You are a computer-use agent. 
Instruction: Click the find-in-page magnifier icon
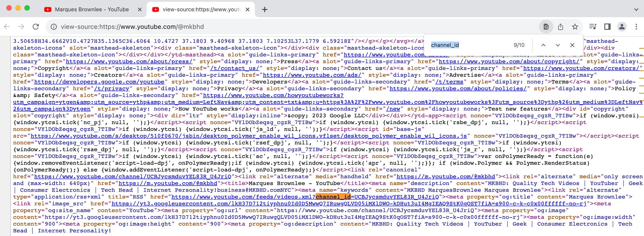point(546,27)
